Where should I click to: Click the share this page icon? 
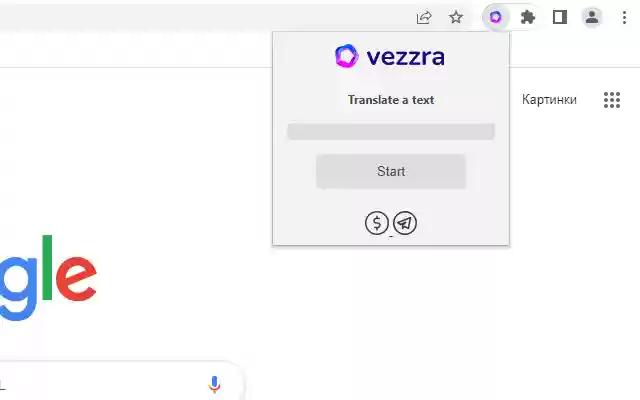click(x=424, y=17)
